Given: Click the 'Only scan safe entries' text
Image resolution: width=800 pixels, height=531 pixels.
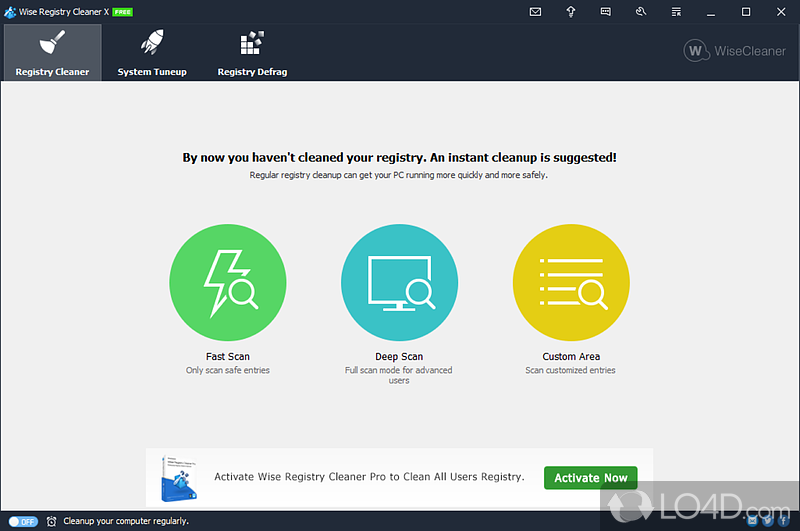Looking at the screenshot, I should 228,370.
